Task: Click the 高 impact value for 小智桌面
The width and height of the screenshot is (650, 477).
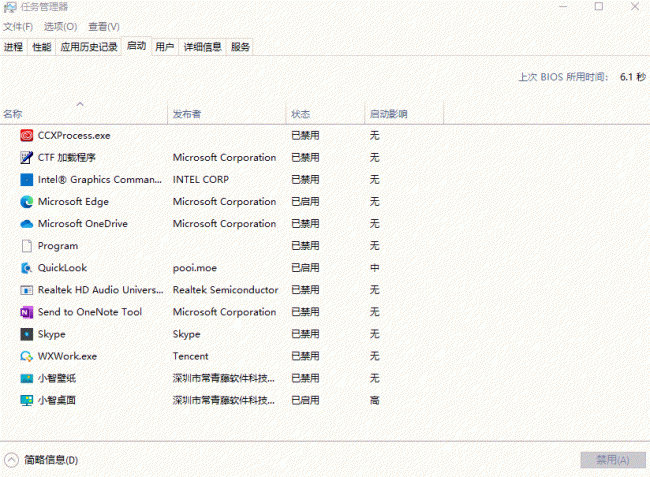Action: click(x=375, y=400)
